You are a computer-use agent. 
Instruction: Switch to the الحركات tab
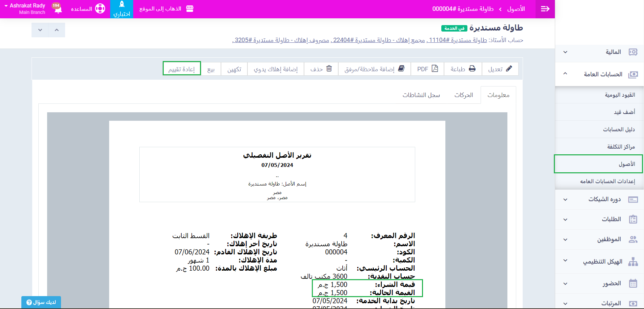pyautogui.click(x=463, y=95)
